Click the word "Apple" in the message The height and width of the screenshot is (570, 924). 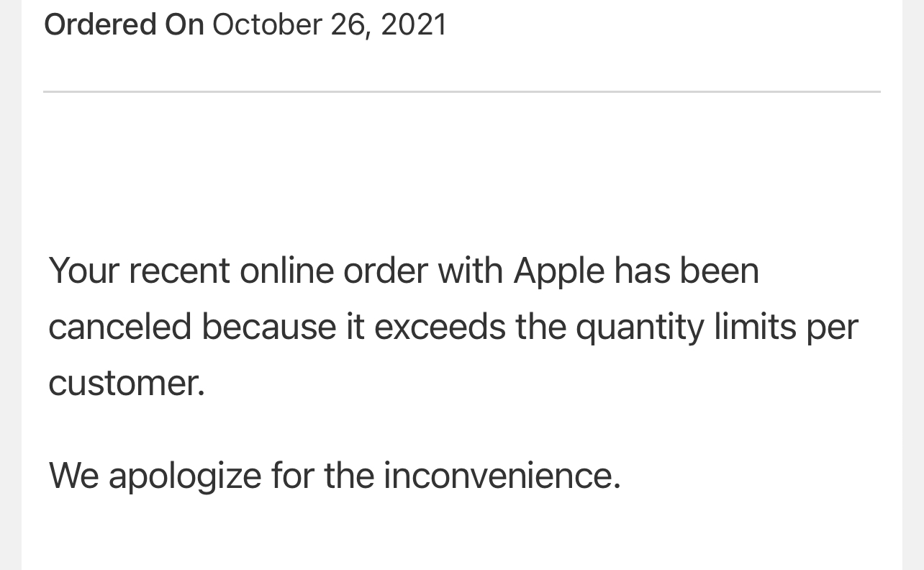point(558,272)
